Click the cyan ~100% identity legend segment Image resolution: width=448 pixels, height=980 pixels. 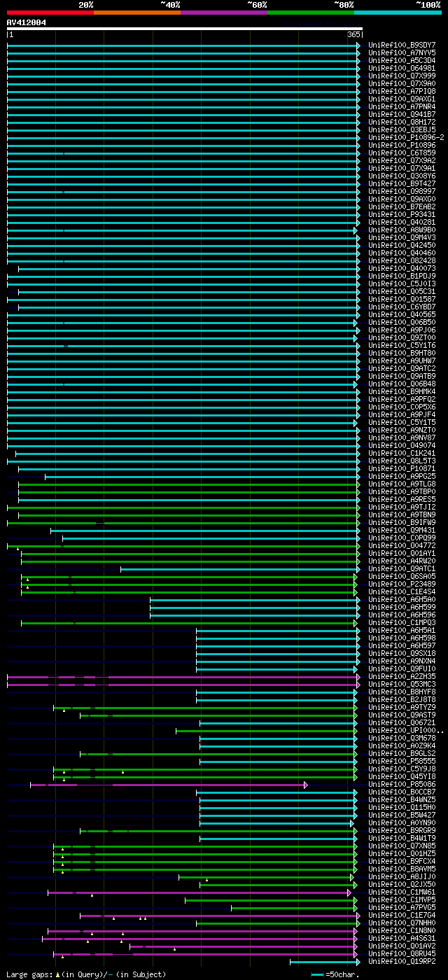(398, 12)
